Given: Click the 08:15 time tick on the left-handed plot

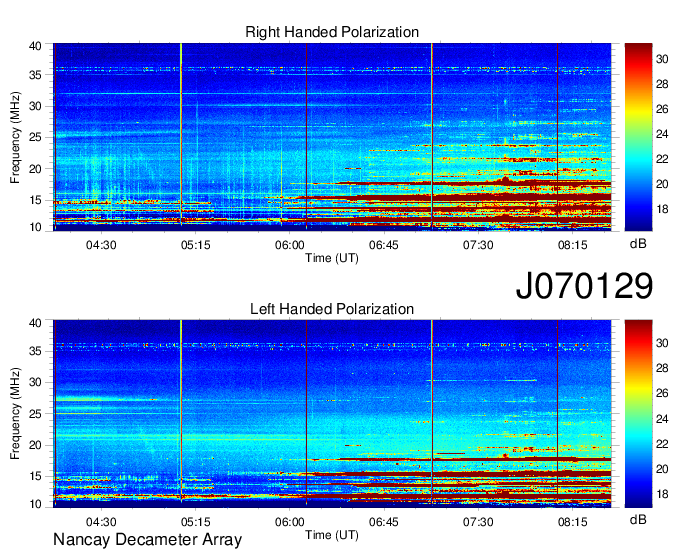Looking at the screenshot, I should click(572, 522).
